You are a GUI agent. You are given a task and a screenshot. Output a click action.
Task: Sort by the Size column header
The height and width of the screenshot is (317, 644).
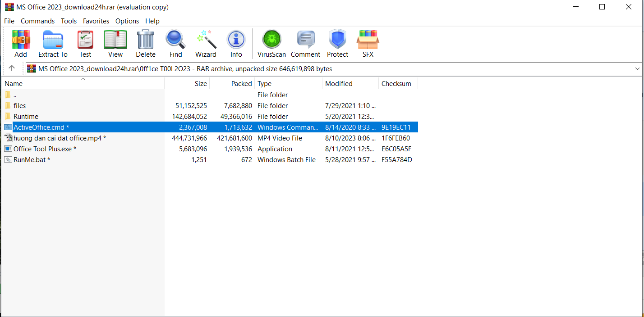(187, 83)
